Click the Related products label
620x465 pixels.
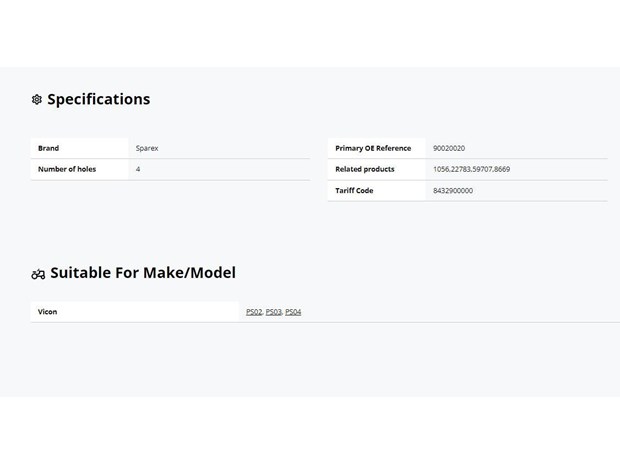pyautogui.click(x=365, y=169)
